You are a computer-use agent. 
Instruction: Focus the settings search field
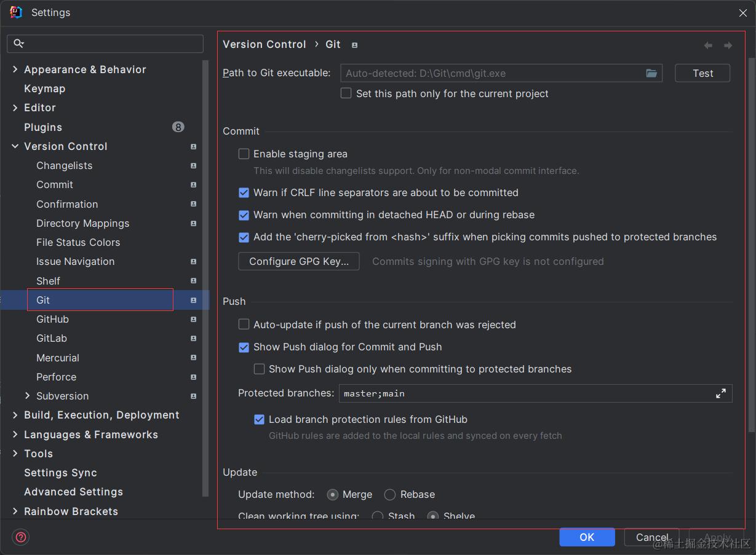point(105,43)
